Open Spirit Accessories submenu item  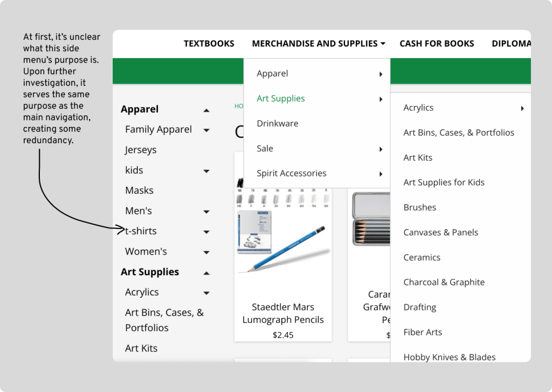pos(291,173)
